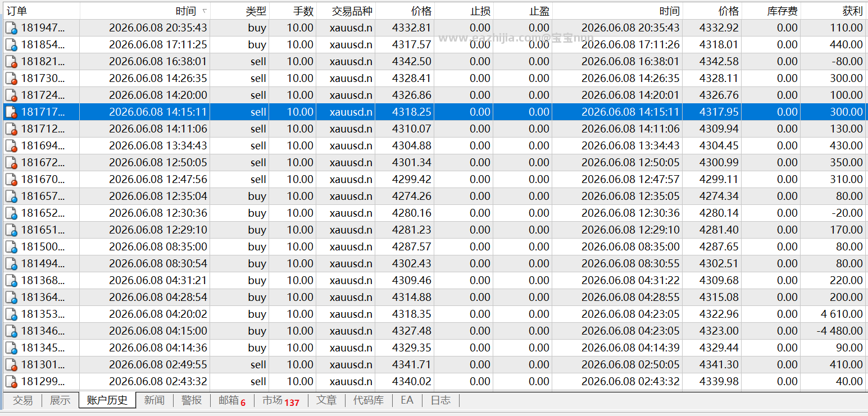Click the 库存费 column header

click(771, 11)
